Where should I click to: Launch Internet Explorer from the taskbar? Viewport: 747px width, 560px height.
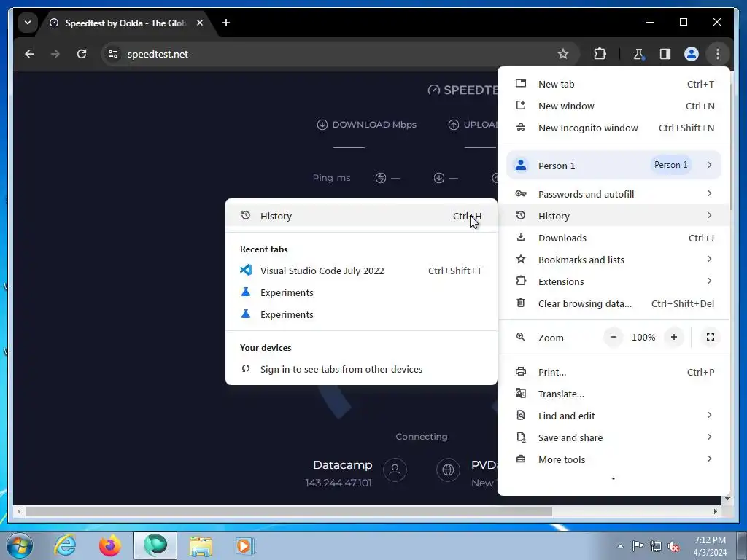(x=65, y=545)
